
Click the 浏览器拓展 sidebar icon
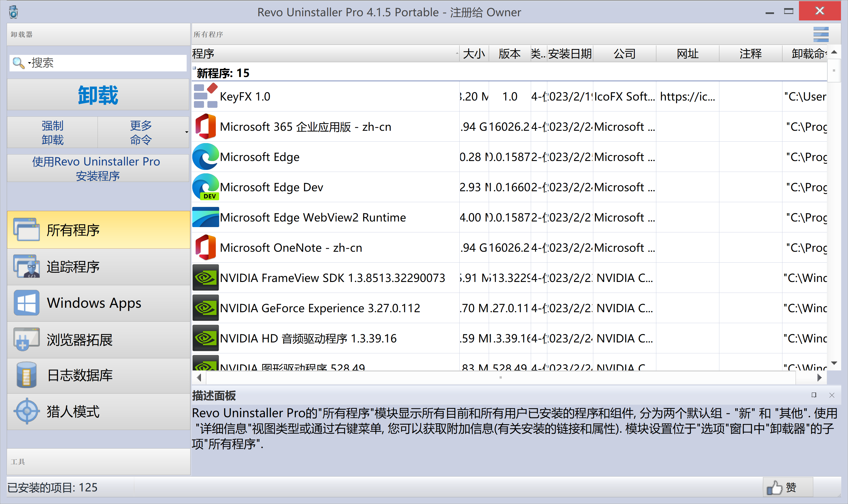[27, 339]
